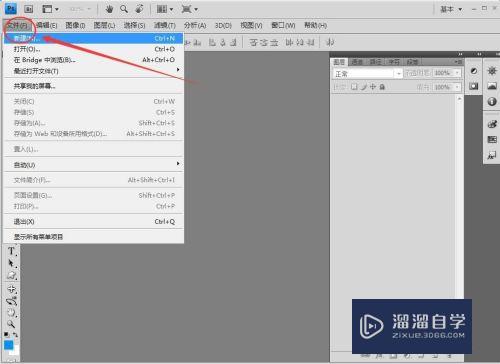Click the Layers panel scrollbar up arrow
The width and height of the screenshot is (500, 364).
[x=459, y=99]
